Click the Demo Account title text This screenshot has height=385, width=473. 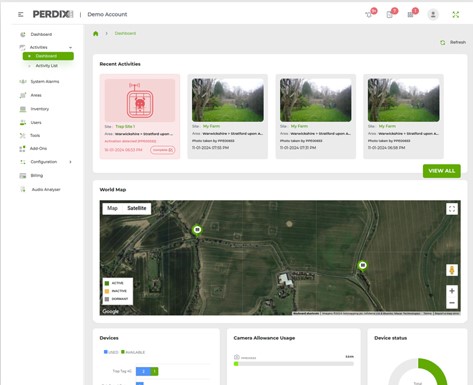pos(107,14)
